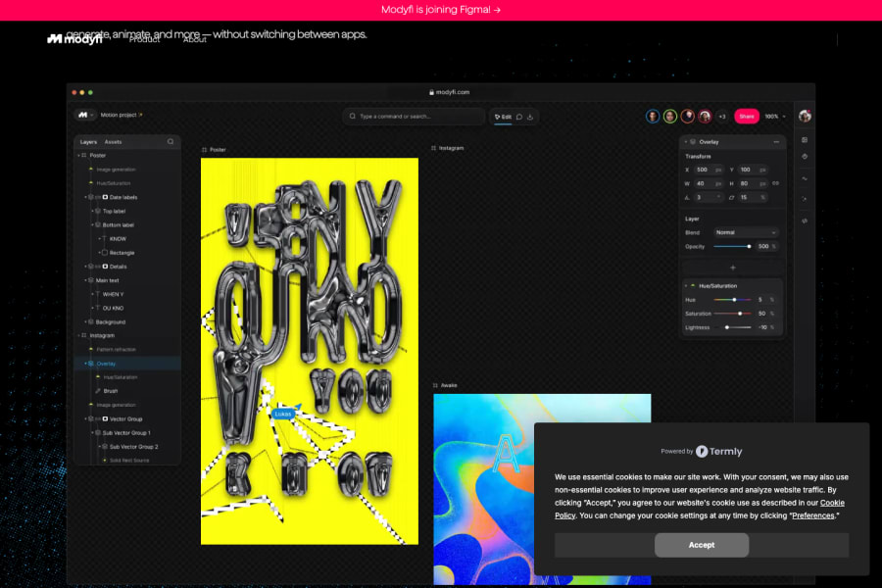Viewport: 882px width, 588px height.
Task: Collapse the Poster layer group
Action: coord(77,155)
